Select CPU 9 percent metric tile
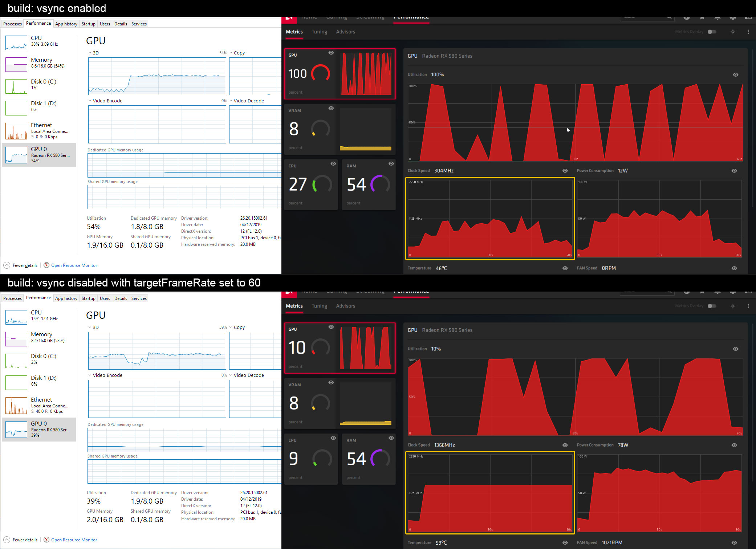This screenshot has width=756, height=549. (x=310, y=459)
